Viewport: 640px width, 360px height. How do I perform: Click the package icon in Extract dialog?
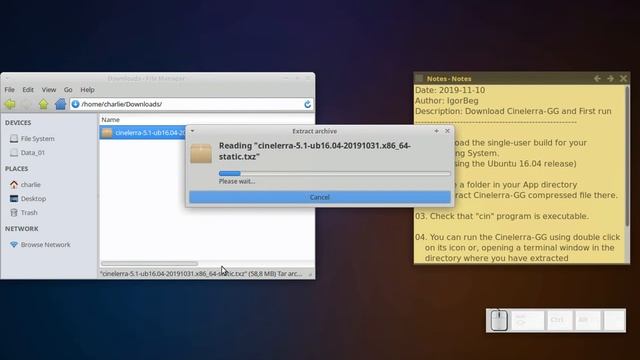(x=201, y=153)
